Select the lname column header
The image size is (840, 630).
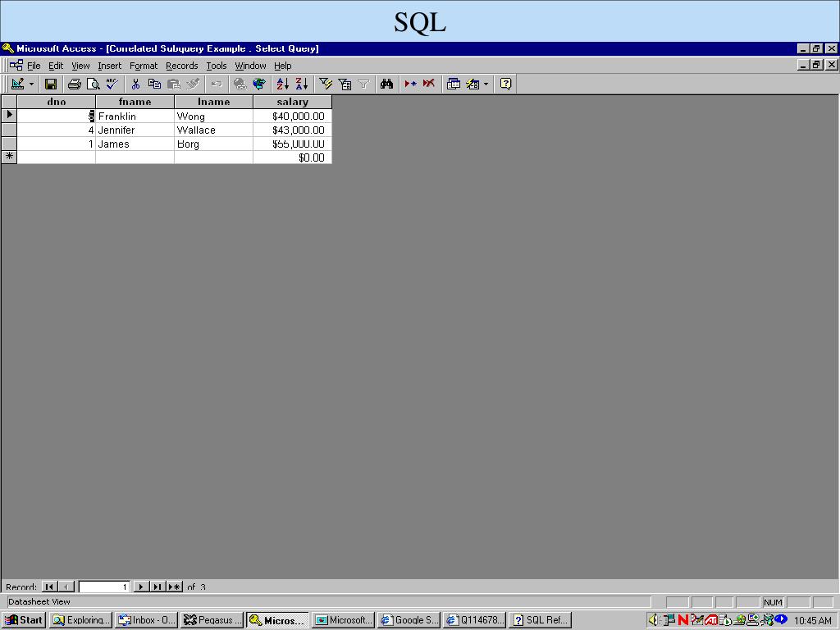point(214,102)
